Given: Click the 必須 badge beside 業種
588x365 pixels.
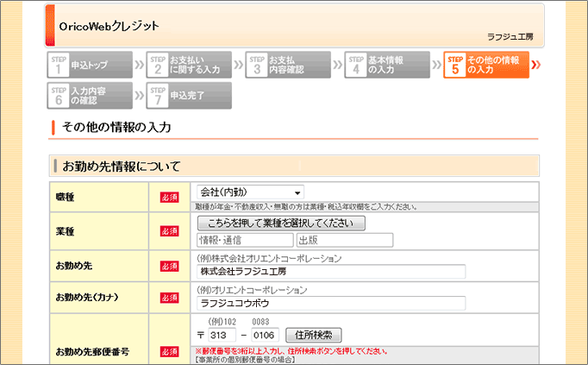Looking at the screenshot, I should pyautogui.click(x=169, y=230).
